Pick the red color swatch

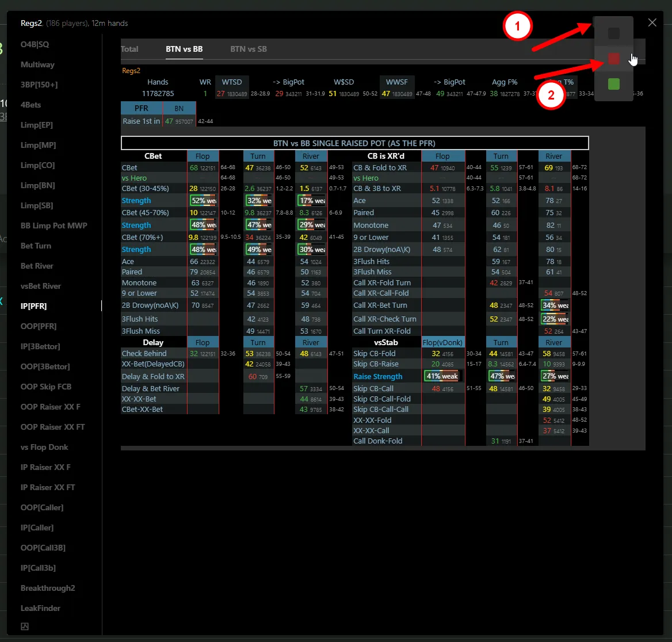[614, 59]
